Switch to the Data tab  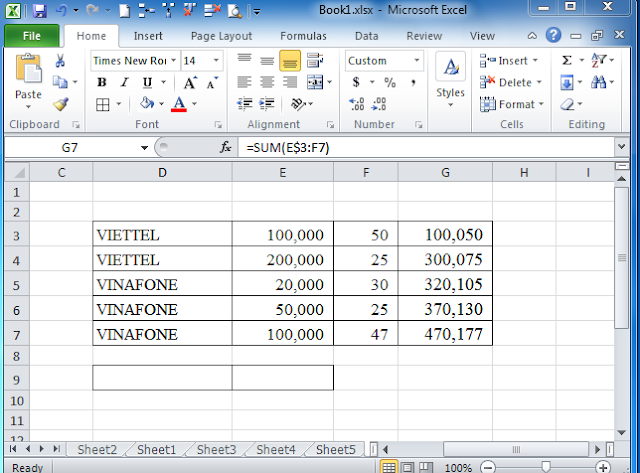(x=367, y=36)
